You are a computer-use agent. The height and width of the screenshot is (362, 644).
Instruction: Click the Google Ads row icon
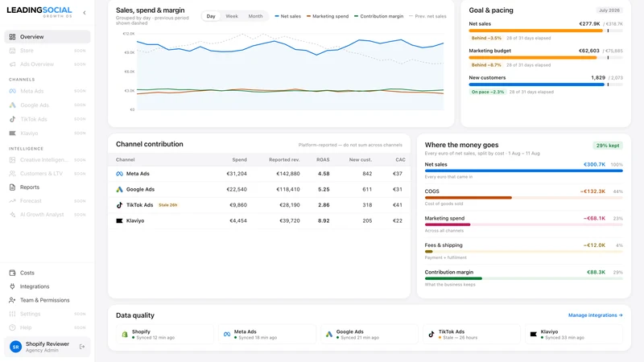[x=119, y=189]
